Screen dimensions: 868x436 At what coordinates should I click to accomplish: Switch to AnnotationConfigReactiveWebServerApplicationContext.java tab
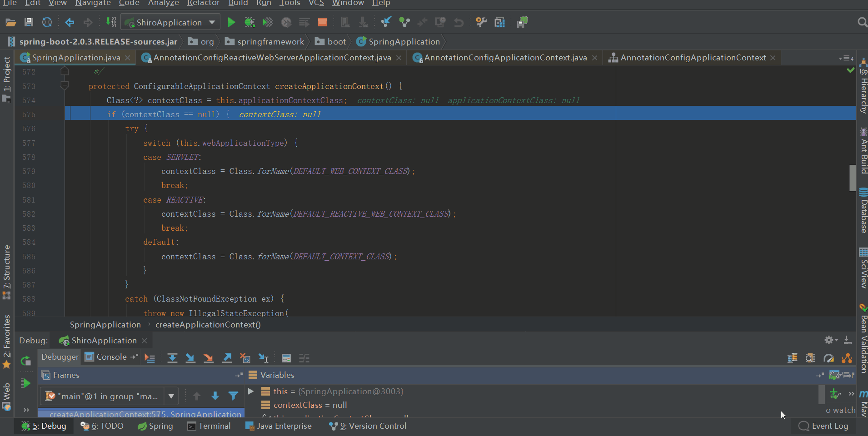(x=272, y=58)
